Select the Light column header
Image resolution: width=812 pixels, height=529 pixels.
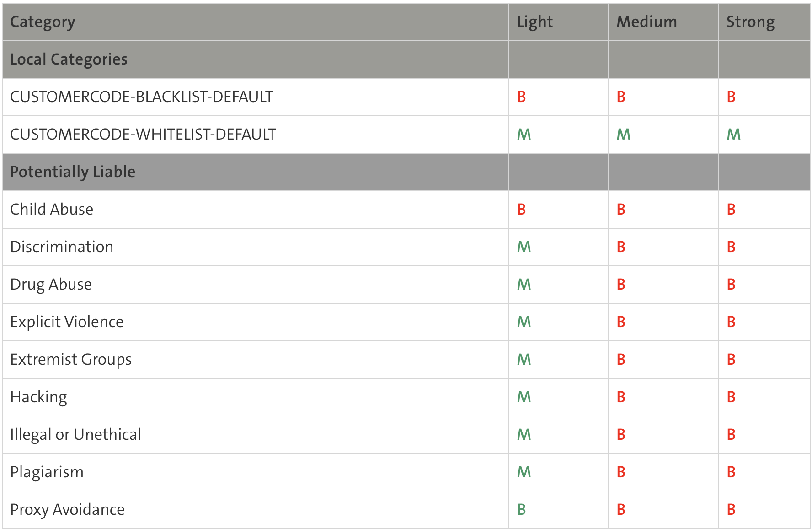point(534,22)
